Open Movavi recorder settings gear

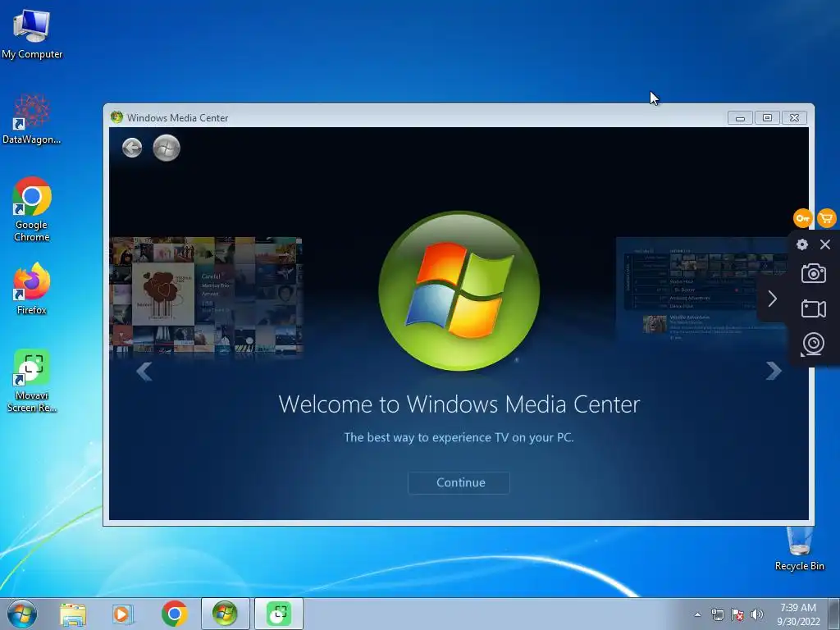pyautogui.click(x=802, y=244)
